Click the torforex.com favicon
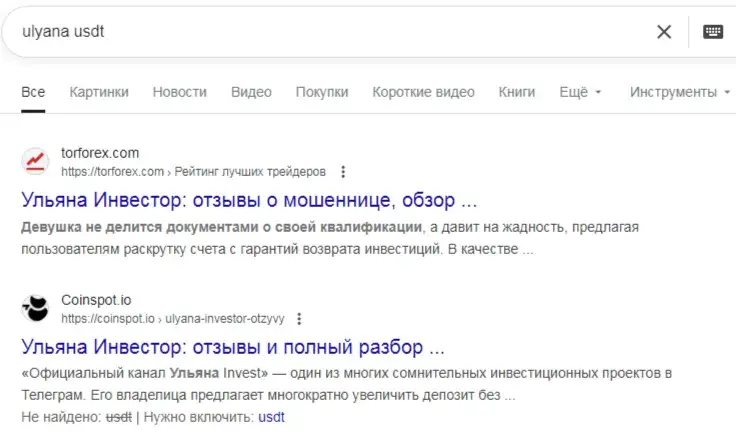736x437 pixels. pyautogui.click(x=35, y=161)
